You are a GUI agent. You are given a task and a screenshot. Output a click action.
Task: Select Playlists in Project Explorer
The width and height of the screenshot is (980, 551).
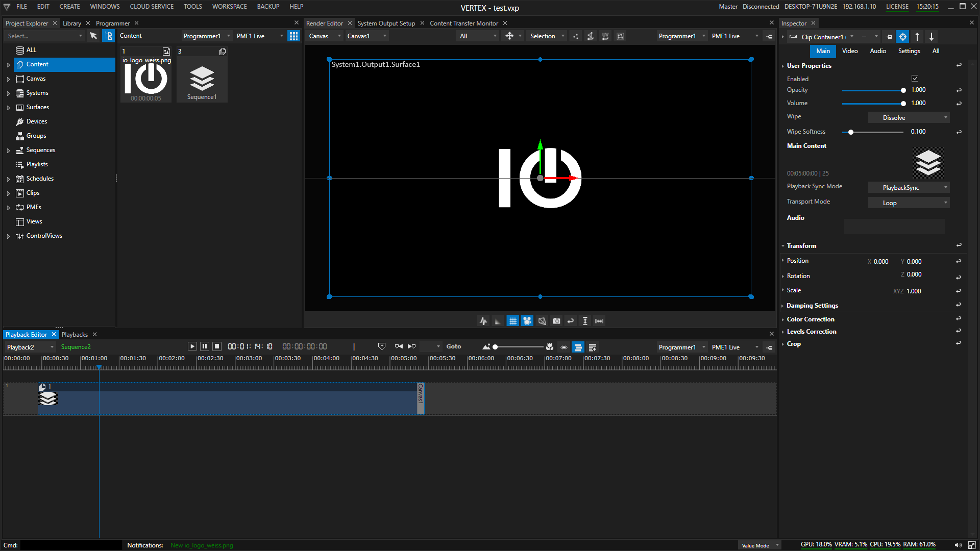(37, 164)
